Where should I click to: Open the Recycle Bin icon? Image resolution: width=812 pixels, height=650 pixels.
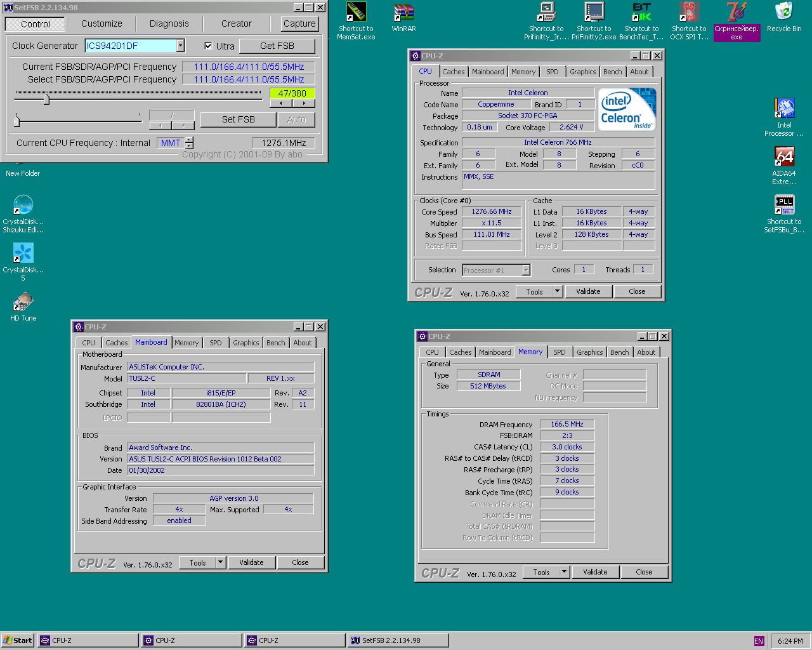coord(784,18)
